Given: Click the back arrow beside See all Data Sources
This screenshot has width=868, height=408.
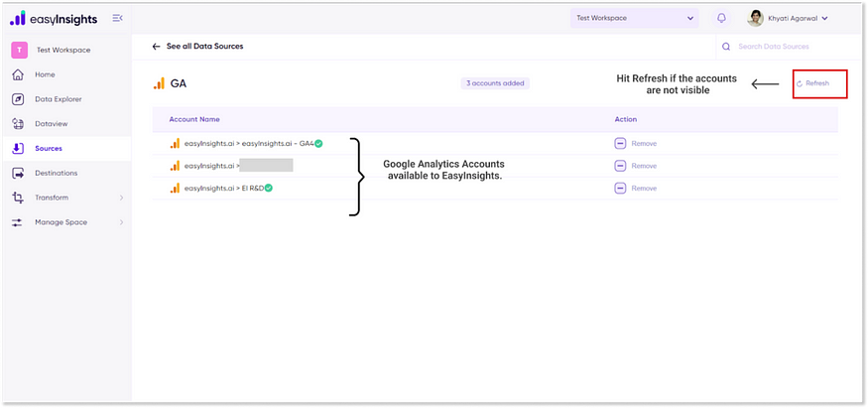Looking at the screenshot, I should point(156,47).
